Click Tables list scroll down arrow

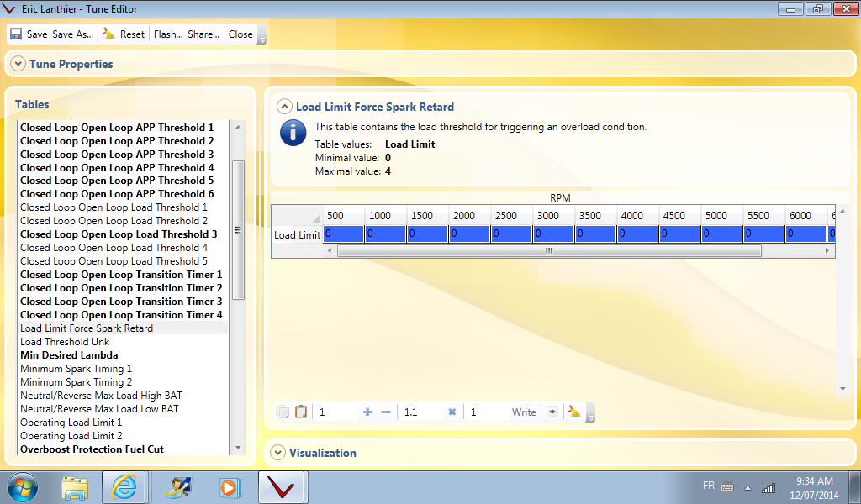[238, 448]
